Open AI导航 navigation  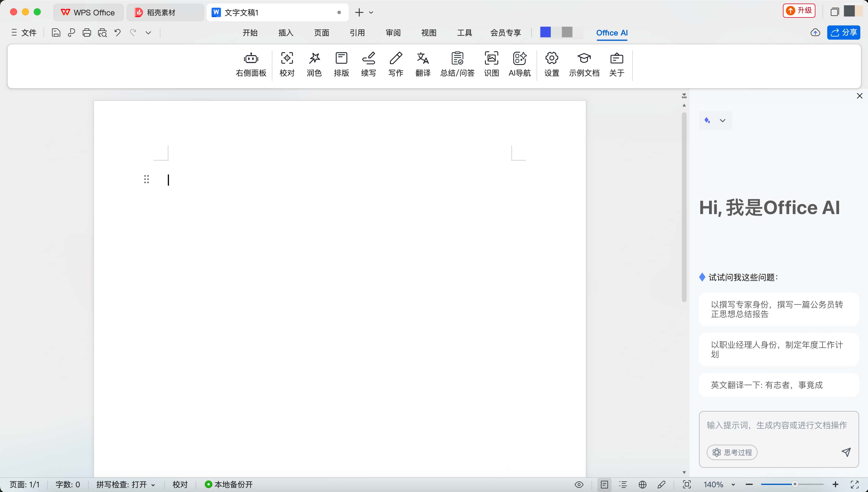(x=519, y=64)
